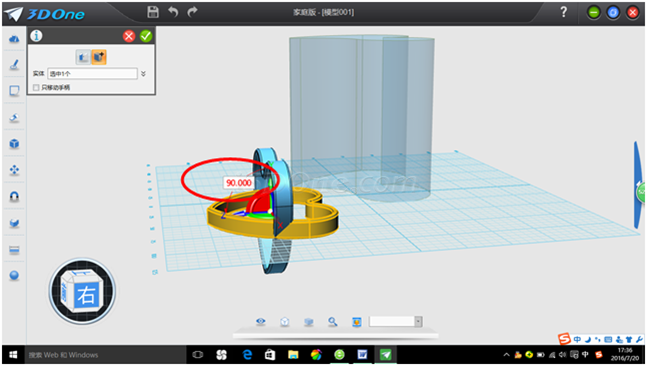Click the save floppy disk icon
Viewport: 648px width, 366px height.
pyautogui.click(x=153, y=12)
